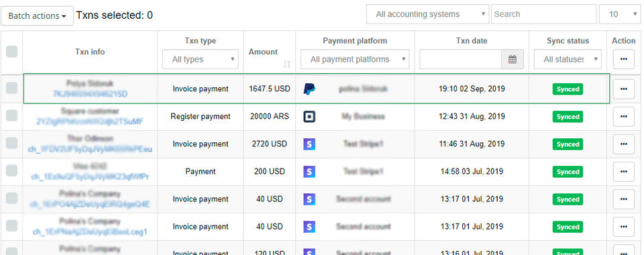Click the Sync status column header
Image resolution: width=644 pixels, height=255 pixels.
click(x=568, y=41)
